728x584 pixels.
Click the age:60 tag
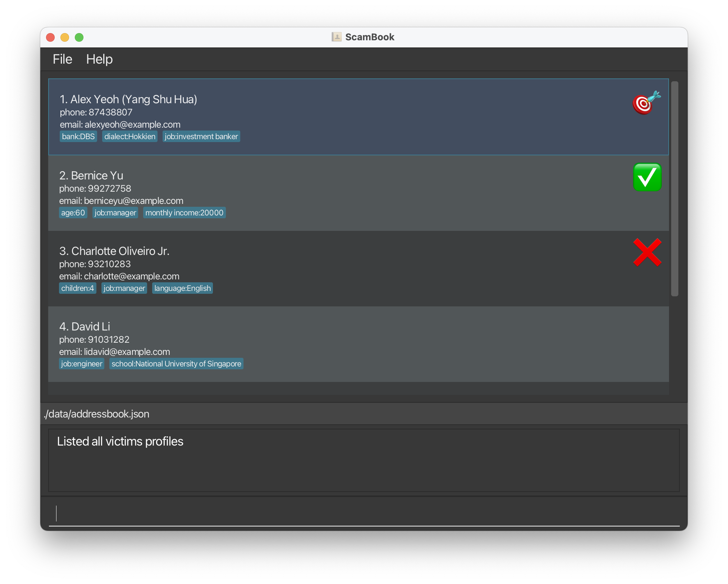click(x=73, y=213)
